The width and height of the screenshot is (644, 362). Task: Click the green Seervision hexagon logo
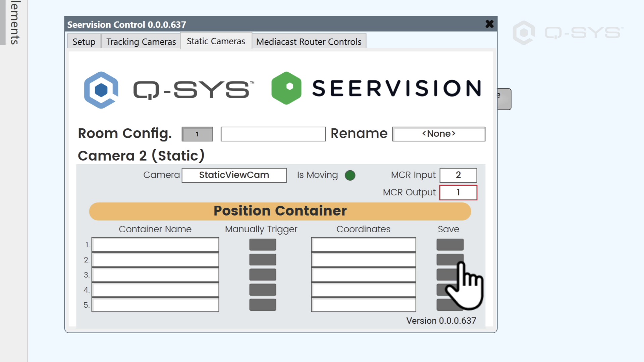[x=286, y=88]
